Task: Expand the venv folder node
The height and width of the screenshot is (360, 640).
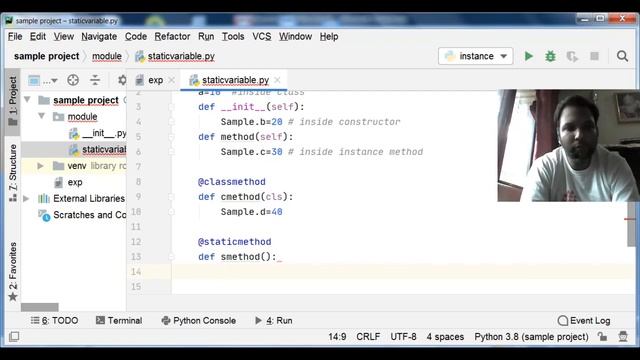Action: [x=40, y=166]
